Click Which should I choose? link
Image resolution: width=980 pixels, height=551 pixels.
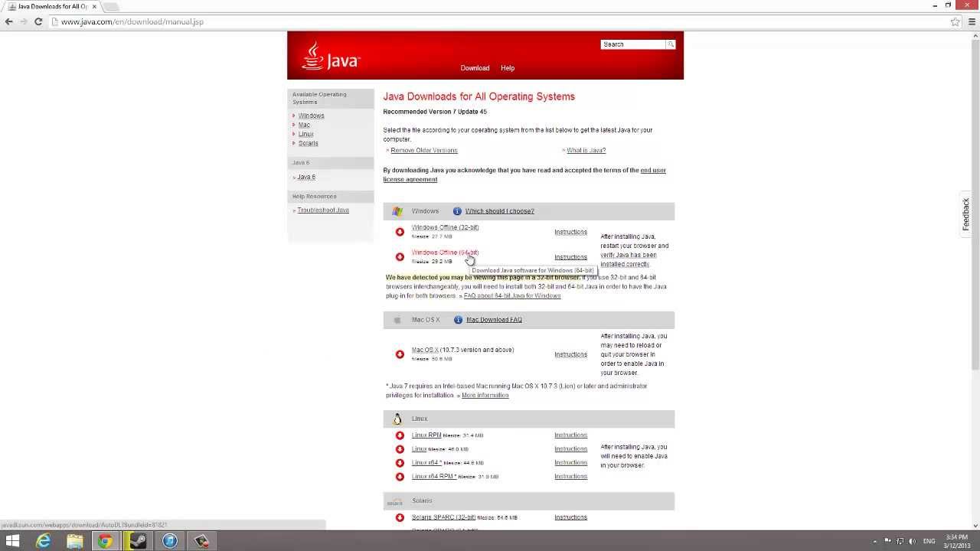(500, 211)
